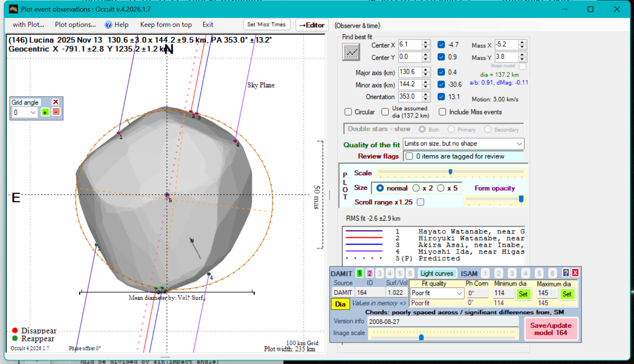Toggle Include Miss events checkbox

pos(442,112)
